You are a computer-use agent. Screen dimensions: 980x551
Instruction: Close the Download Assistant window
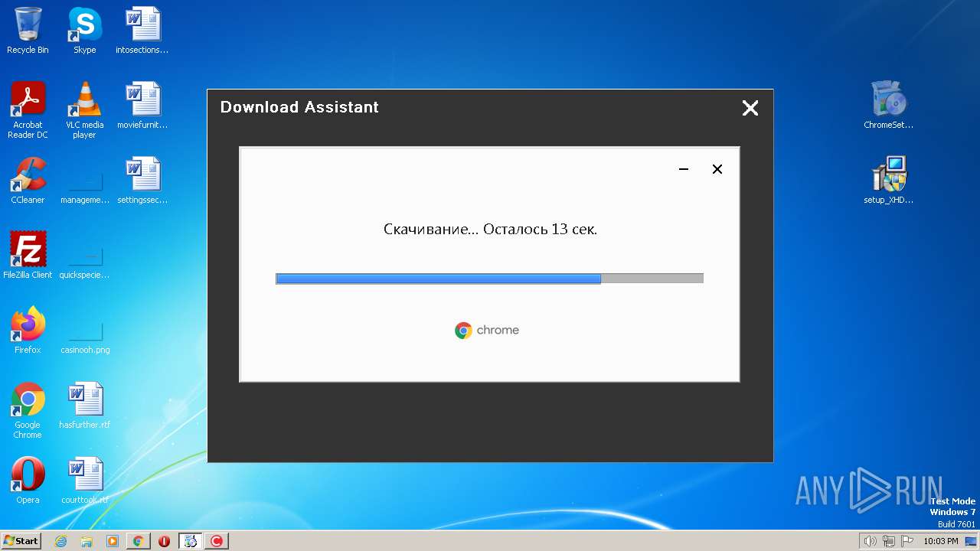click(750, 108)
